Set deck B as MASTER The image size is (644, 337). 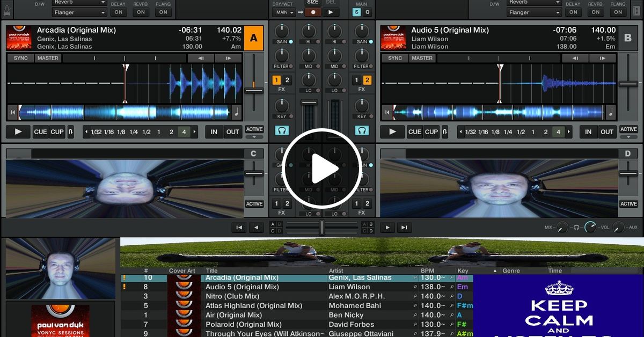pyautogui.click(x=422, y=57)
